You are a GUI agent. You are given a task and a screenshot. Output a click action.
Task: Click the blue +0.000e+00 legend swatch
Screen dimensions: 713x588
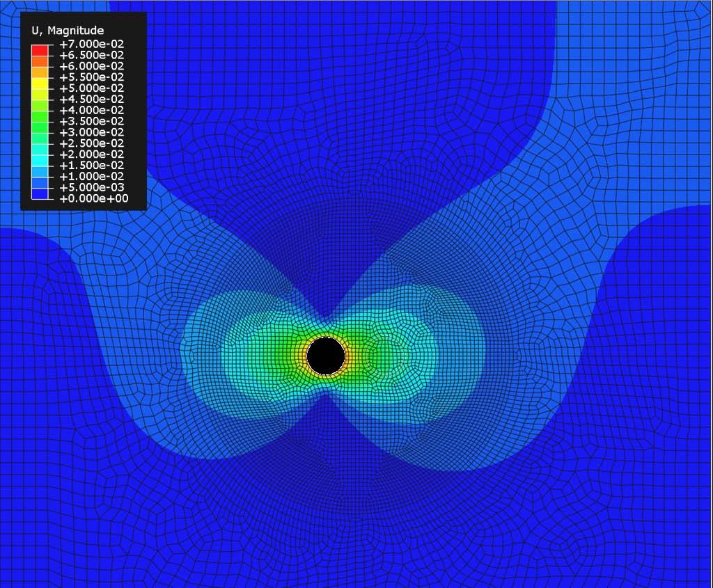(39, 193)
